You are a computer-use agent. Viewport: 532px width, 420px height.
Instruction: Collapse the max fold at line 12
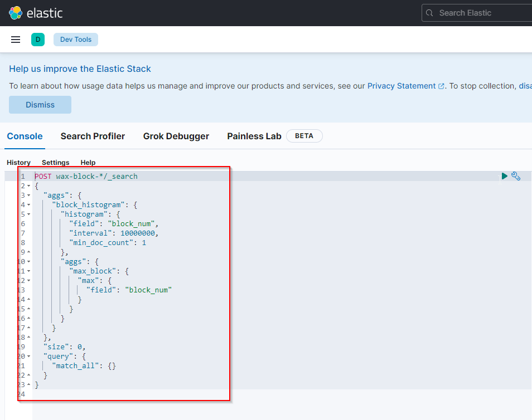pyautogui.click(x=29, y=281)
